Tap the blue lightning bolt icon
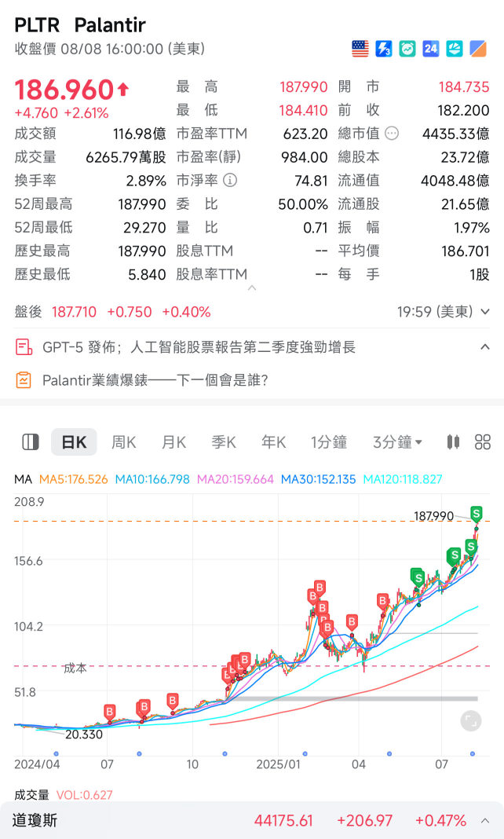 [x=384, y=49]
